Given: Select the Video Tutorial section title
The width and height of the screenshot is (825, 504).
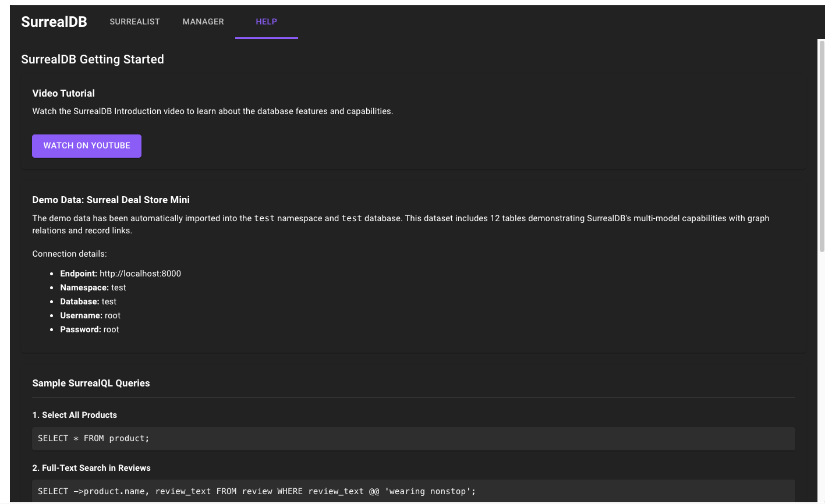Looking at the screenshot, I should pyautogui.click(x=63, y=93).
